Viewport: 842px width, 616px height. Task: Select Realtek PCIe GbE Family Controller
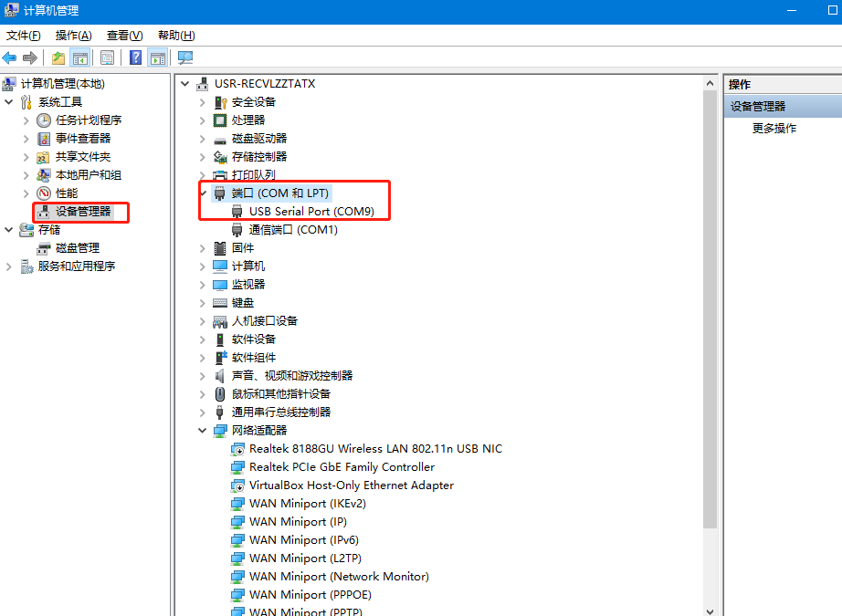pos(342,466)
